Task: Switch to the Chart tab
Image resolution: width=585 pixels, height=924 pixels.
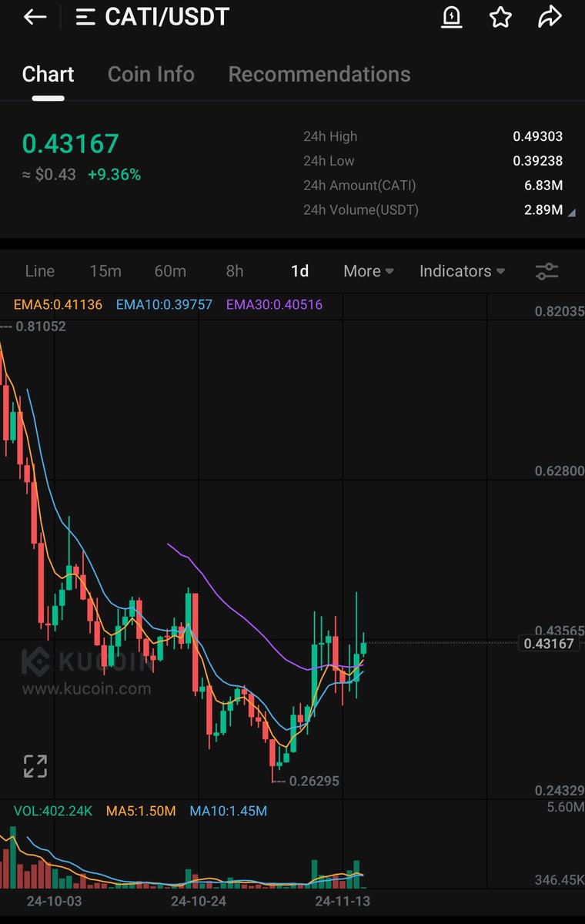Action: click(x=48, y=75)
